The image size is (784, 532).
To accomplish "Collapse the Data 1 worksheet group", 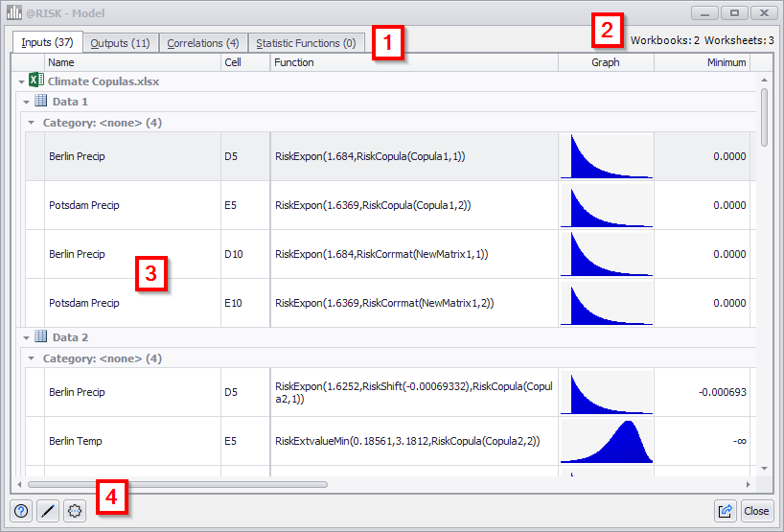I will click(26, 102).
